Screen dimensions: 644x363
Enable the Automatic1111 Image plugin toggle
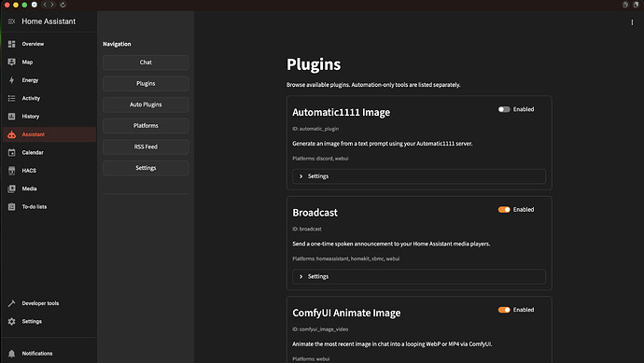[x=504, y=109]
